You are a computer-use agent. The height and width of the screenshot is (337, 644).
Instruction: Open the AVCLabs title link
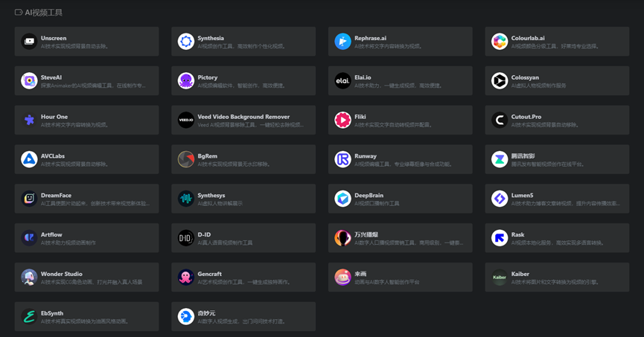pyautogui.click(x=53, y=156)
